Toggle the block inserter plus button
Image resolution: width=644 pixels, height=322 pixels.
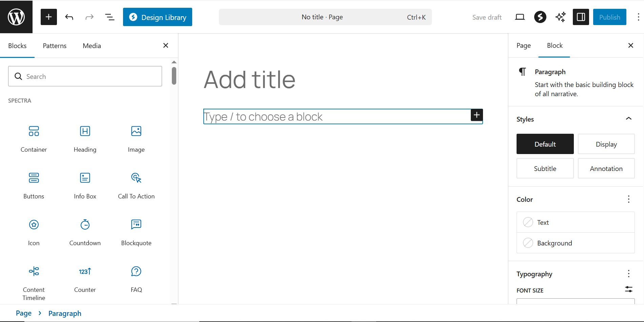click(x=49, y=17)
